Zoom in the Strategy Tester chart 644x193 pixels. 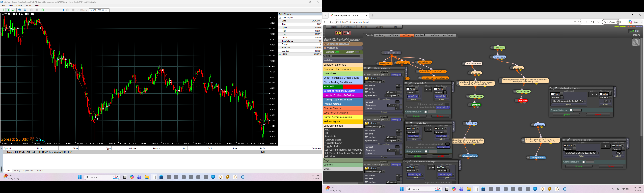click(20, 10)
